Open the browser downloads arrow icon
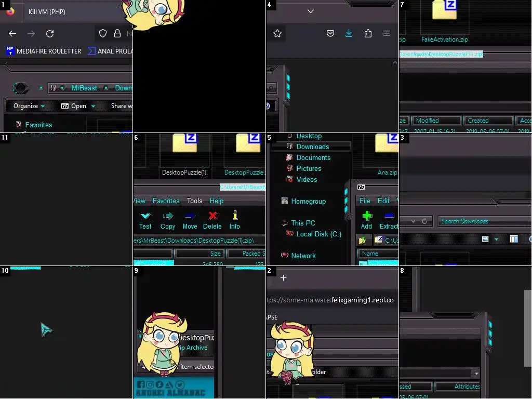The image size is (532, 399). (x=349, y=33)
